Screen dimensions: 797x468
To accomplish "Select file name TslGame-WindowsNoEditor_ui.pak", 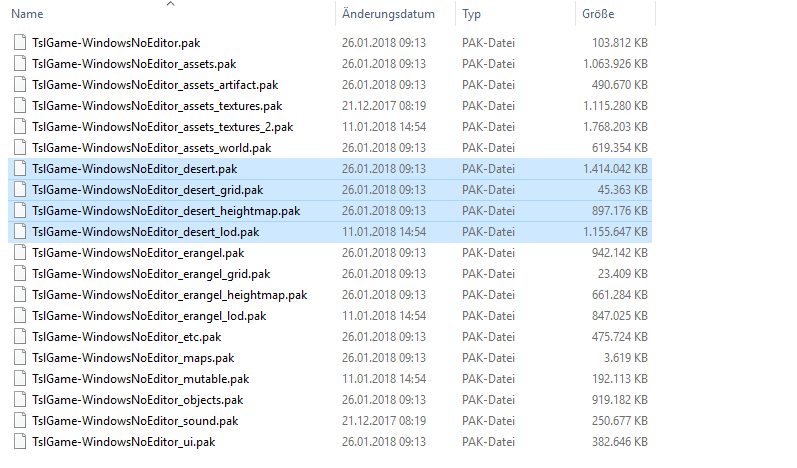I will tap(124, 442).
